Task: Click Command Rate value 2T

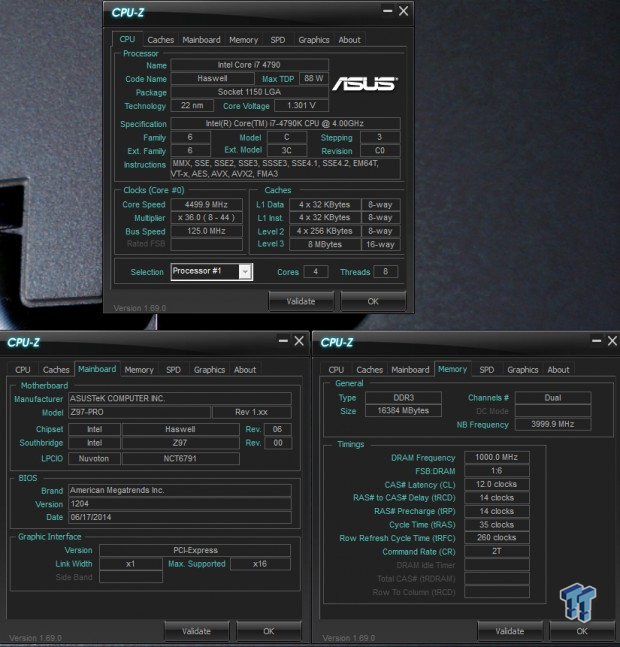Action: [x=497, y=551]
